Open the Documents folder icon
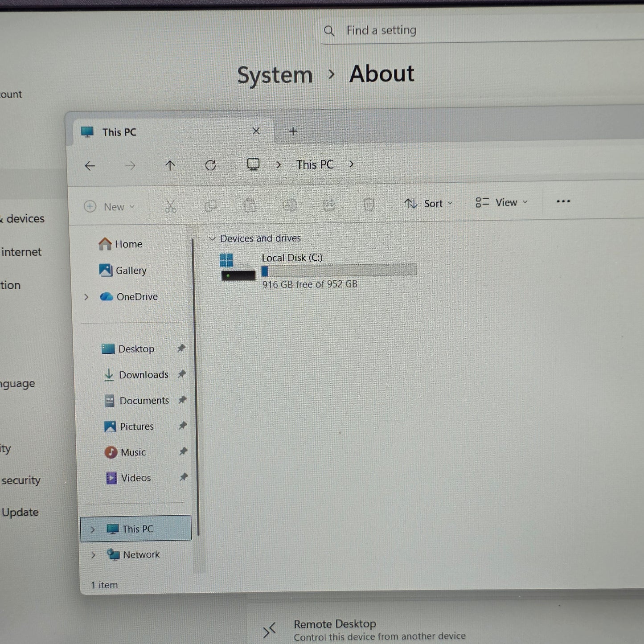644x644 pixels. coord(109,401)
